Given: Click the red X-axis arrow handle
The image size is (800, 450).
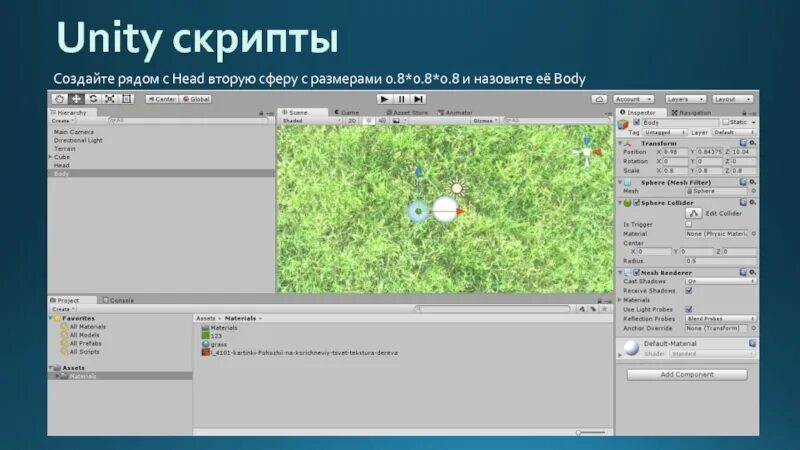Looking at the screenshot, I should [x=461, y=211].
